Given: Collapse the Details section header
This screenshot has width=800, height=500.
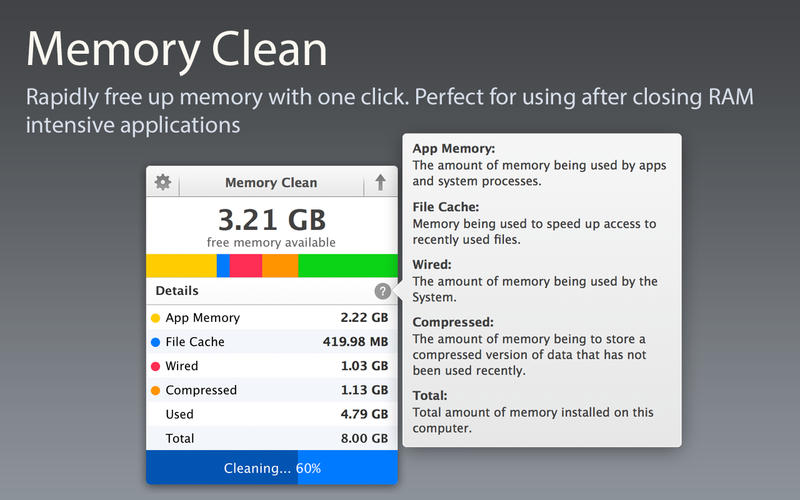Looking at the screenshot, I should pos(178,291).
